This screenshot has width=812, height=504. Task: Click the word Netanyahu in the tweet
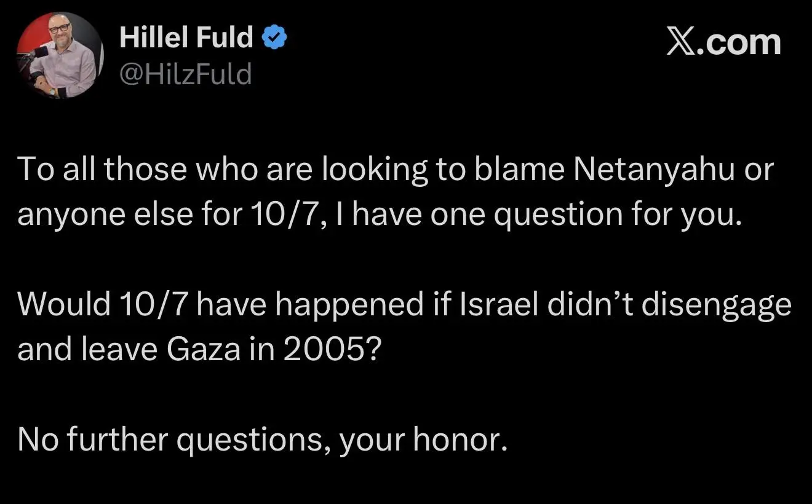[654, 171]
